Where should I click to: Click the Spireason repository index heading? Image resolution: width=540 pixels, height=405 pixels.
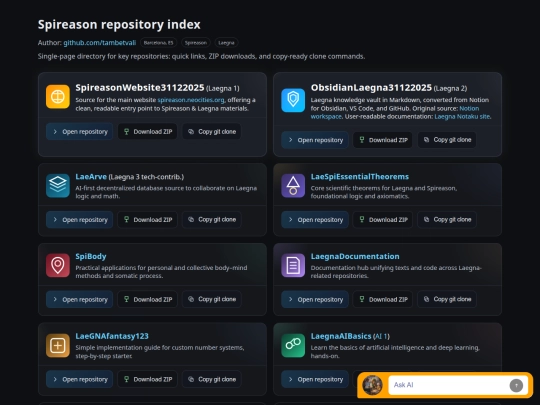[119, 24]
